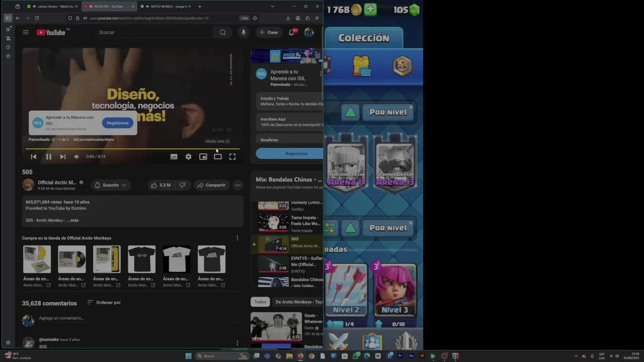Open Crear create button
The height and width of the screenshot is (362, 644).
point(269,32)
